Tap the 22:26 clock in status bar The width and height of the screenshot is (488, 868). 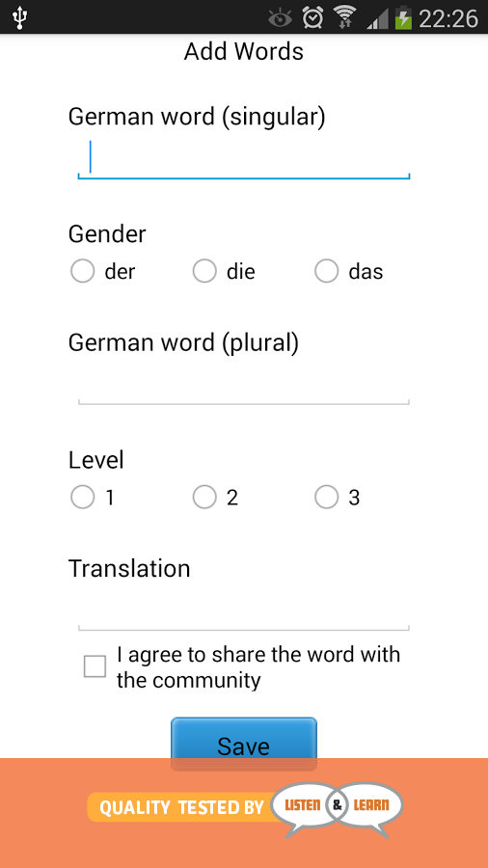click(448, 19)
